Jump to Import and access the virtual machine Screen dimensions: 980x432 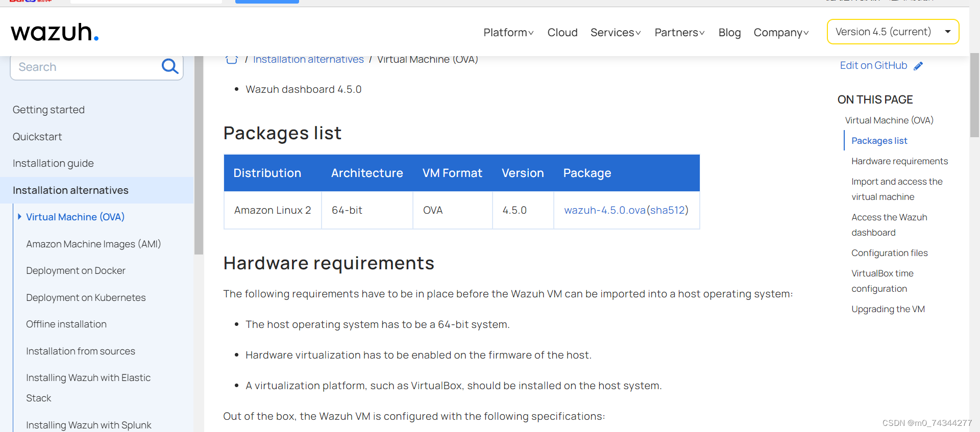click(x=897, y=189)
